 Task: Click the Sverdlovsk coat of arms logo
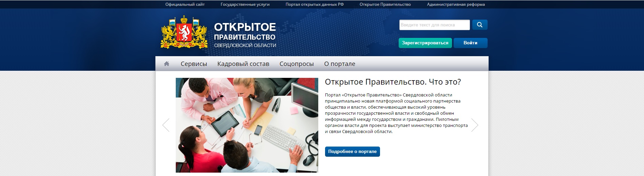[184, 33]
